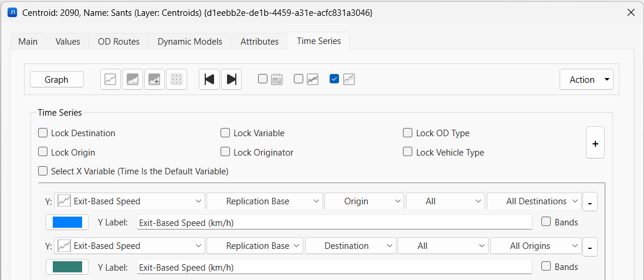Remove the Destination time series row

(x=590, y=247)
